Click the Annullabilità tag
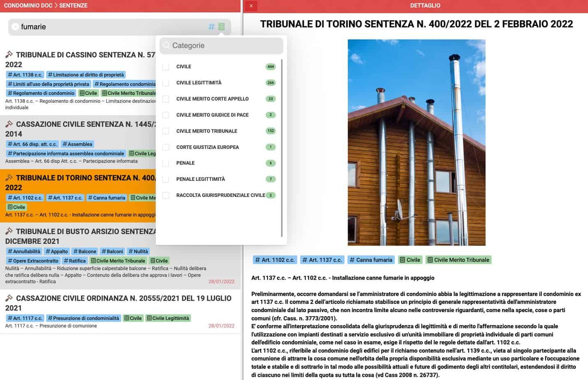 coord(24,251)
